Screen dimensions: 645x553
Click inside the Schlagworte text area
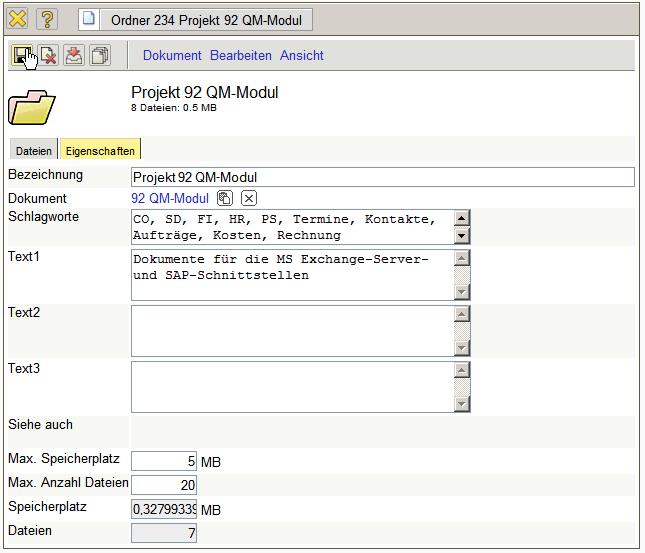click(292, 227)
